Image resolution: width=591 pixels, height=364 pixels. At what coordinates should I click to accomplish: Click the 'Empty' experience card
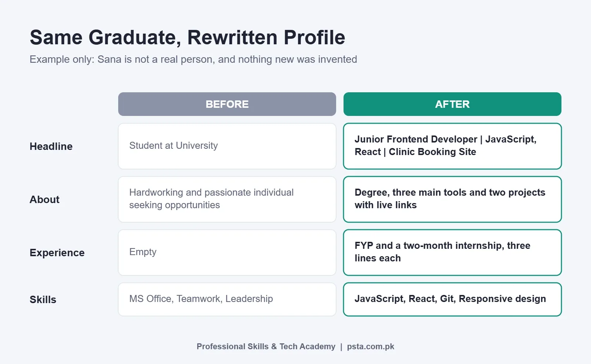227,253
